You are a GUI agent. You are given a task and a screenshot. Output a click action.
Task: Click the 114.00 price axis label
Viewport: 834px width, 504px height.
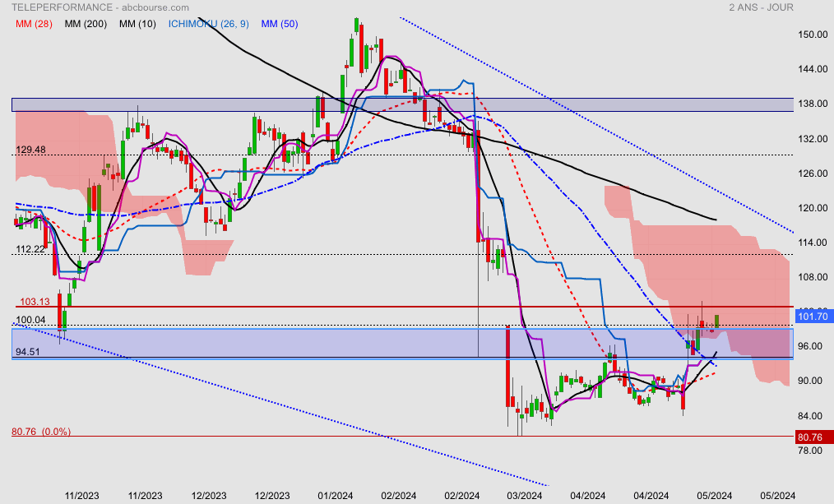pos(813,243)
